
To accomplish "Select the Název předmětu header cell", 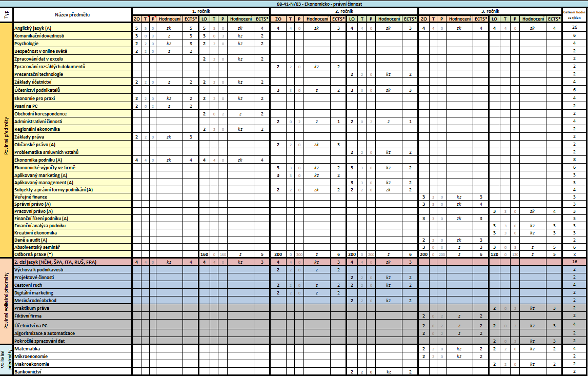I will (72, 15).
